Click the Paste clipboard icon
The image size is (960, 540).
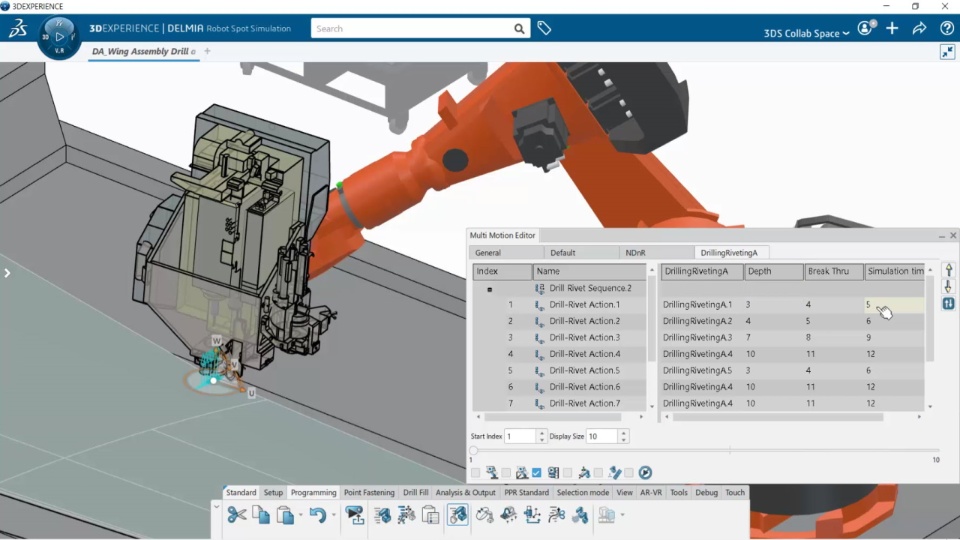tap(285, 515)
